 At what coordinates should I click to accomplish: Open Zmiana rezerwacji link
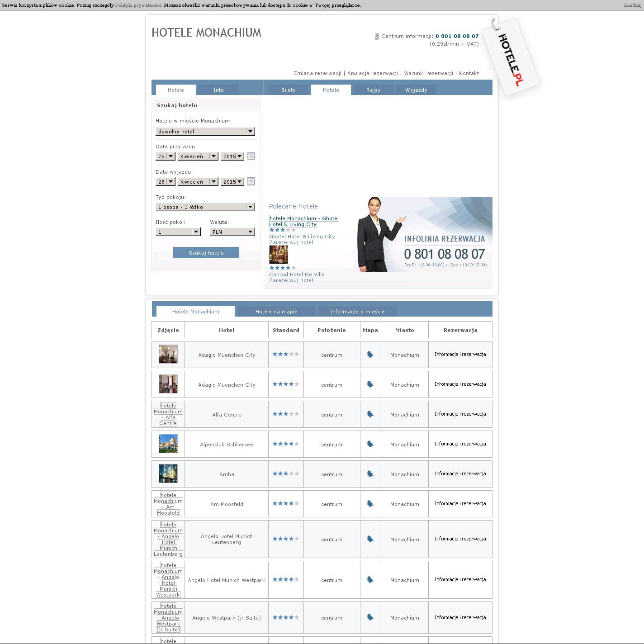click(317, 73)
